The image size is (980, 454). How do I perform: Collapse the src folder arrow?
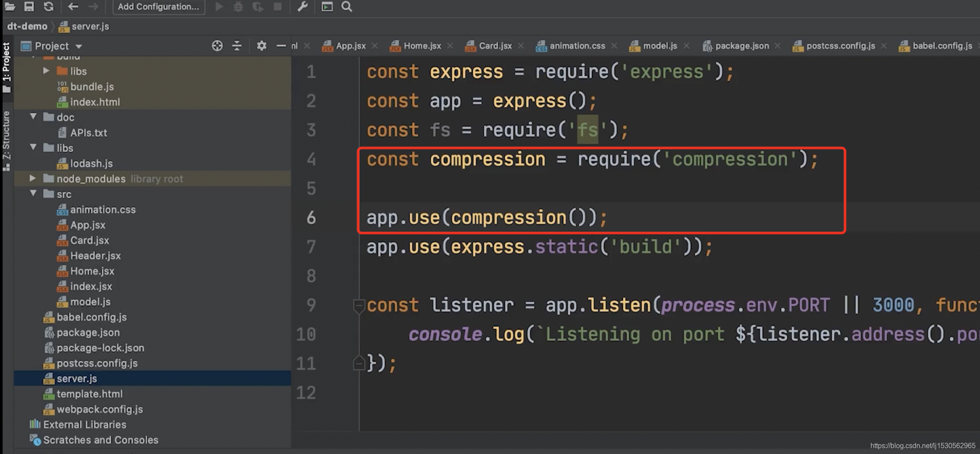33,194
